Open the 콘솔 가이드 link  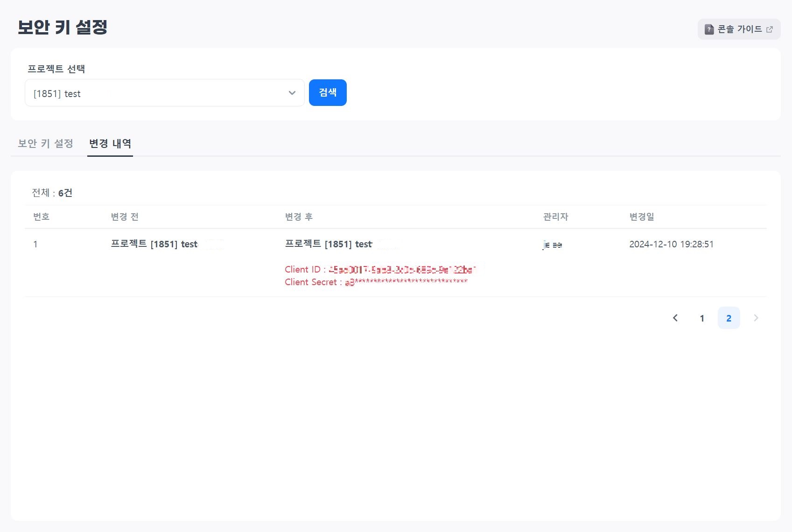(739, 29)
